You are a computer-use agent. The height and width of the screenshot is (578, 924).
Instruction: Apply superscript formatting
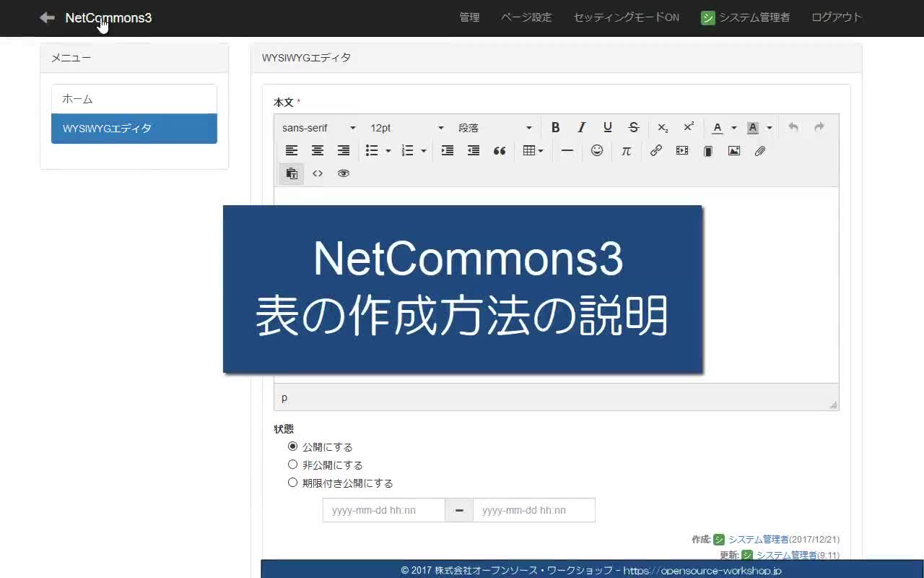(689, 128)
